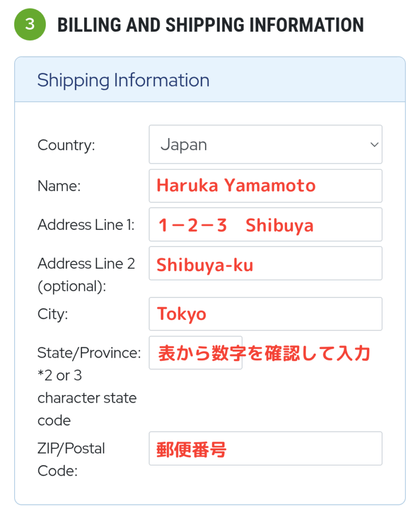Open the Country dropdown showing Japan
Image resolution: width=420 pixels, height=516 pixels.
click(265, 145)
